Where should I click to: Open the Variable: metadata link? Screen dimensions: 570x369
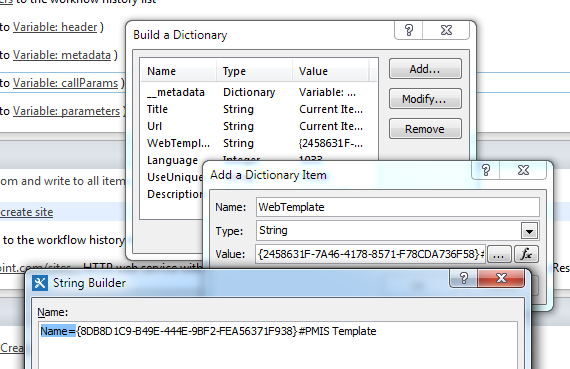[62, 55]
